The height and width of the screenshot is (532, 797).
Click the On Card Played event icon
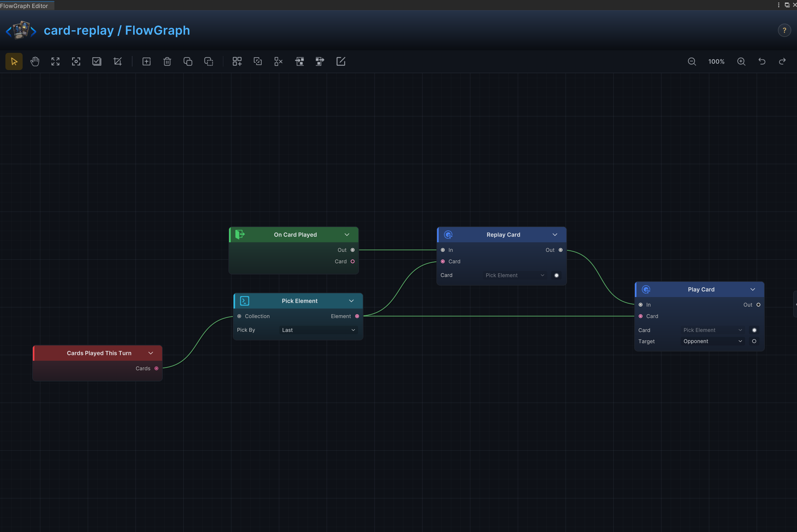(x=240, y=234)
